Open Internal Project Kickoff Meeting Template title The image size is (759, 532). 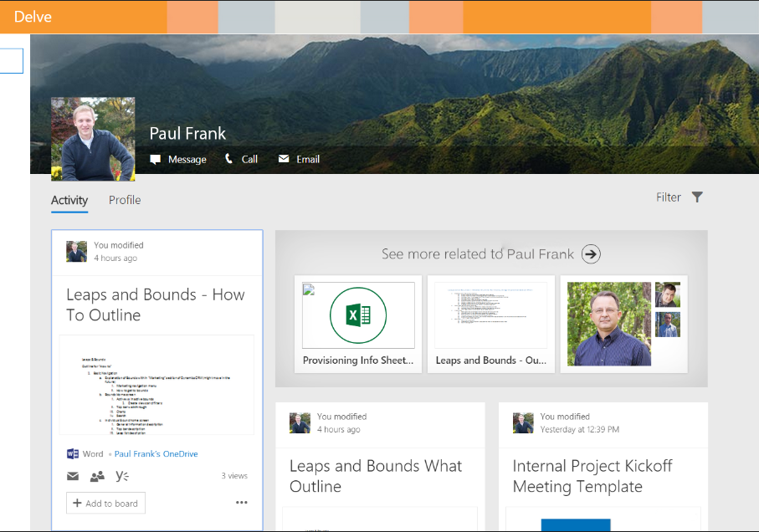(x=592, y=476)
